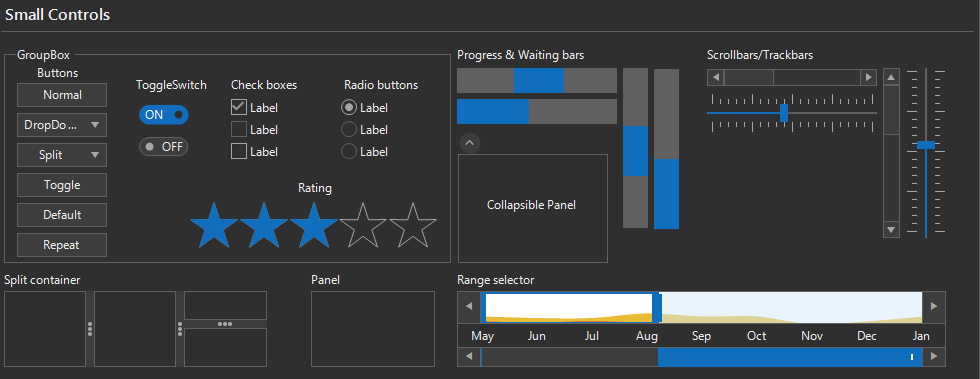Open the DropDown button arrow
This screenshot has width=980, height=379.
pos(95,125)
